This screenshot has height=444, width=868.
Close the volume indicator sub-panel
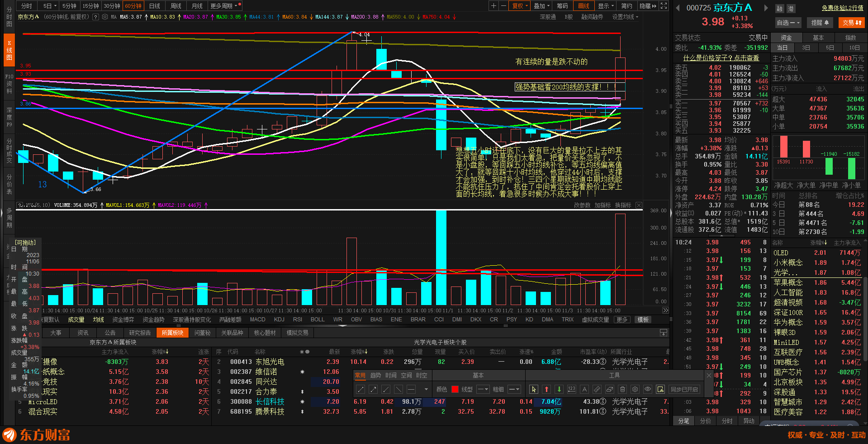pyautogui.click(x=639, y=205)
